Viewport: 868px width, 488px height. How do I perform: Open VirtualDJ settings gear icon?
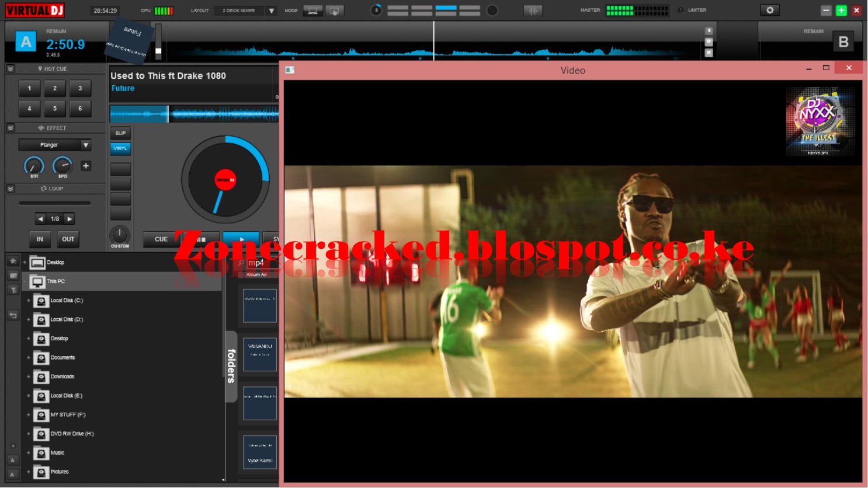click(x=769, y=10)
